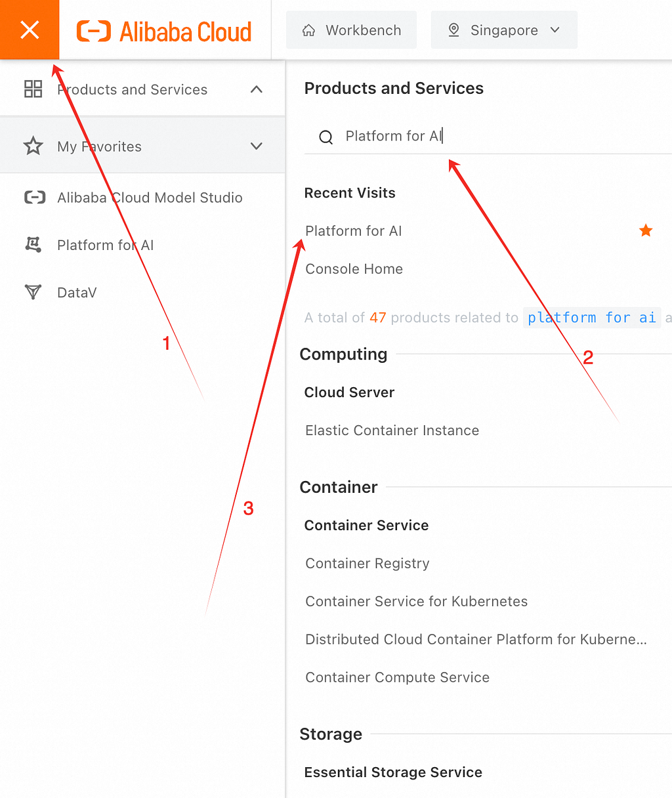Close the navigation menu with the X icon
This screenshot has width=672, height=798.
[30, 30]
